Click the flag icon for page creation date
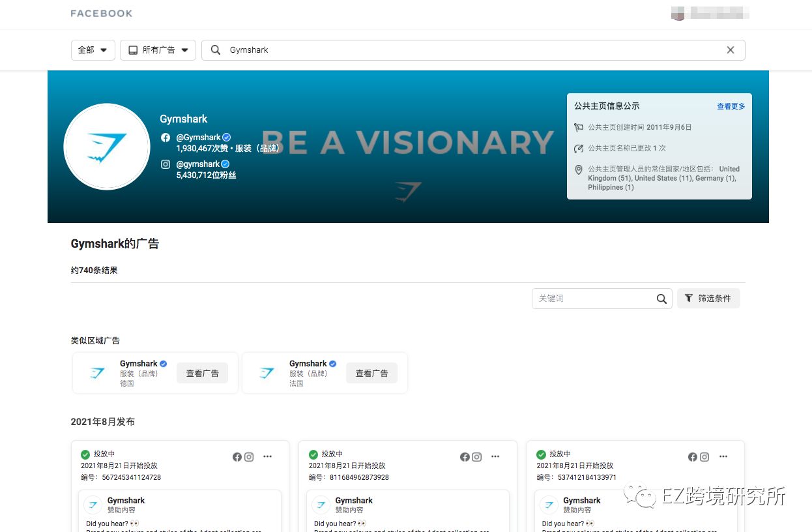Image resolution: width=812 pixels, height=532 pixels. tap(579, 128)
